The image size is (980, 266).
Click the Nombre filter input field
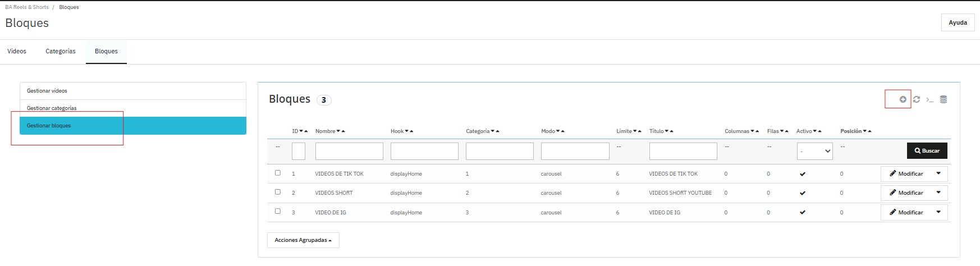(349, 151)
